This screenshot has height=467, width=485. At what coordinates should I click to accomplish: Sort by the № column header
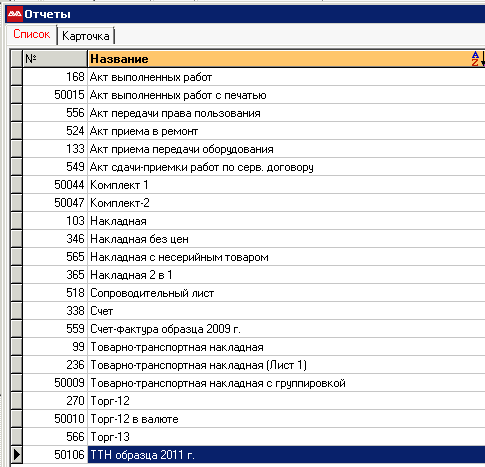(x=55, y=59)
